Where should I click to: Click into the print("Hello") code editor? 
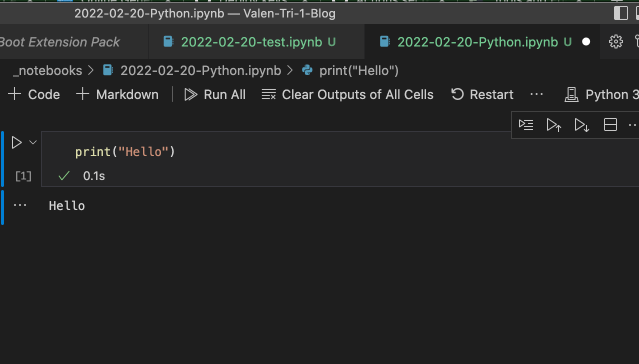click(340, 151)
